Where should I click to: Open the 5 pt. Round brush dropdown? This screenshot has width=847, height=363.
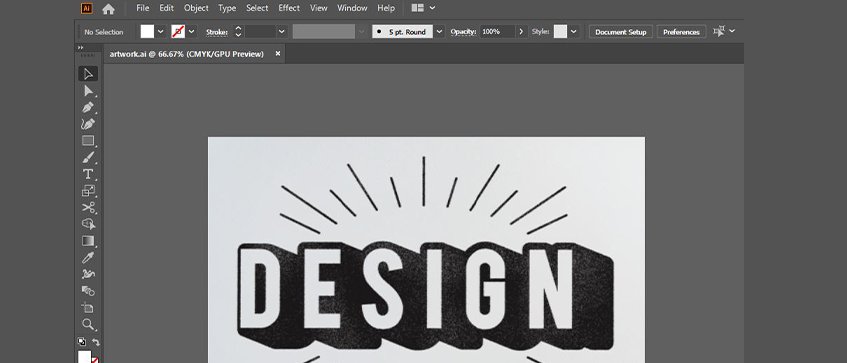(x=440, y=32)
